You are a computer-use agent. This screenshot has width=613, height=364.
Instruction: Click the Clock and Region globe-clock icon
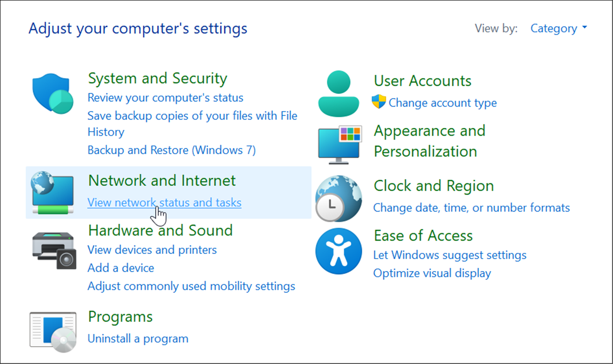tap(338, 198)
